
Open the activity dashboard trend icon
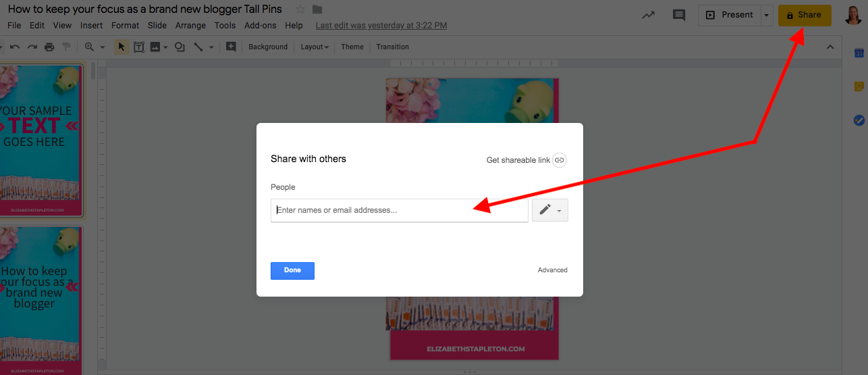point(648,15)
